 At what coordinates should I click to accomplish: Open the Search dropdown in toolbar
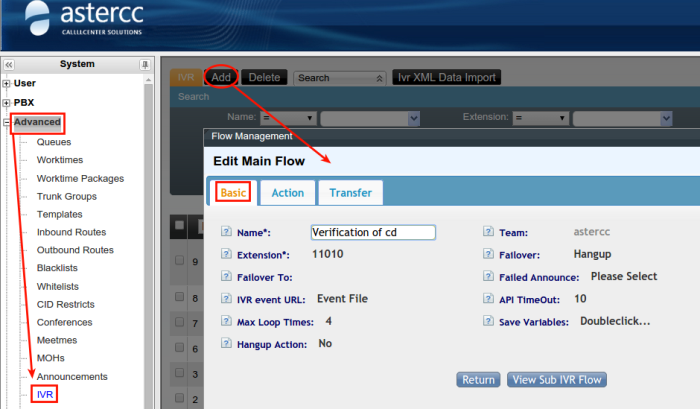pyautogui.click(x=340, y=77)
